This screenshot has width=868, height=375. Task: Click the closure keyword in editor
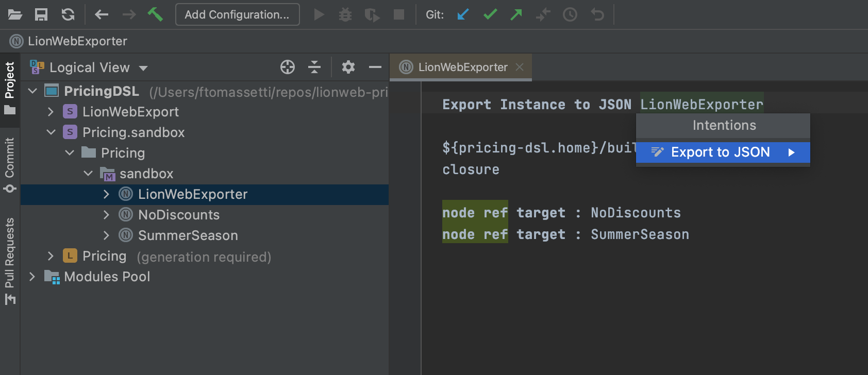pyautogui.click(x=471, y=169)
